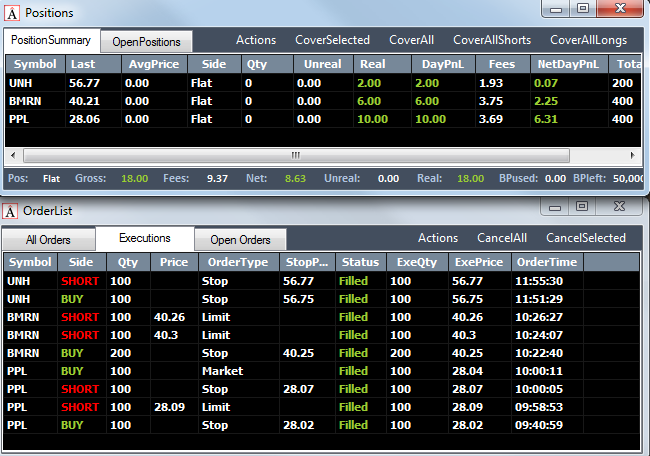Screen dimensions: 650x456
Task: Maximize the Positions window
Action: pos(582,8)
